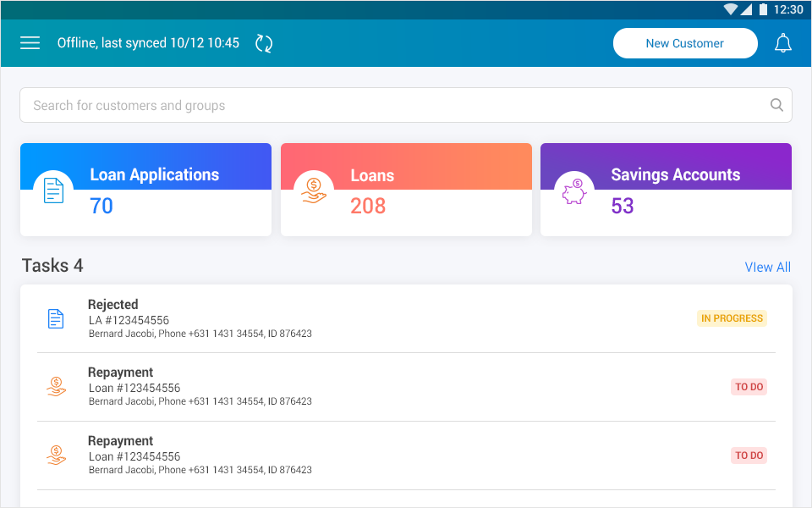Open View All tasks link

(x=767, y=267)
